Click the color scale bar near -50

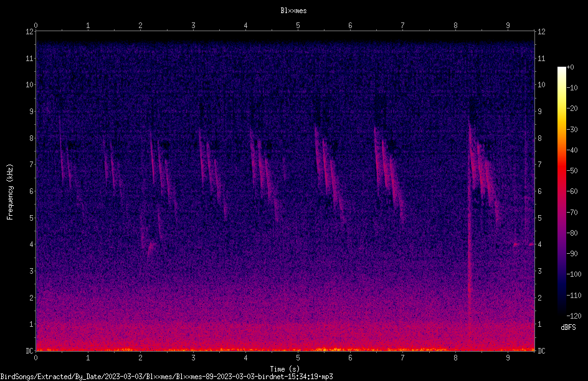pos(561,171)
